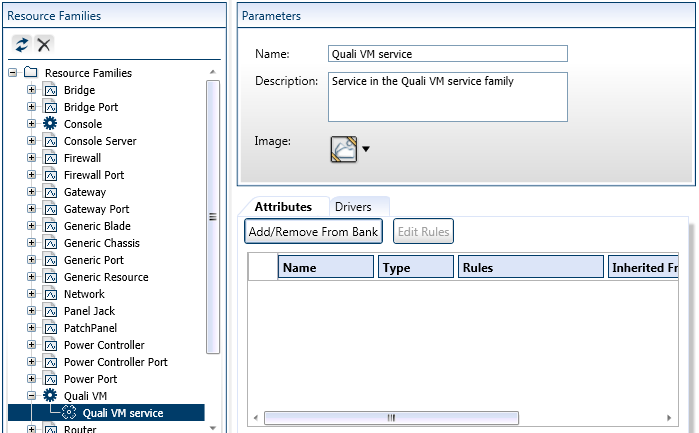
Task: Click the Resource Families folder icon
Action: pos(31,73)
